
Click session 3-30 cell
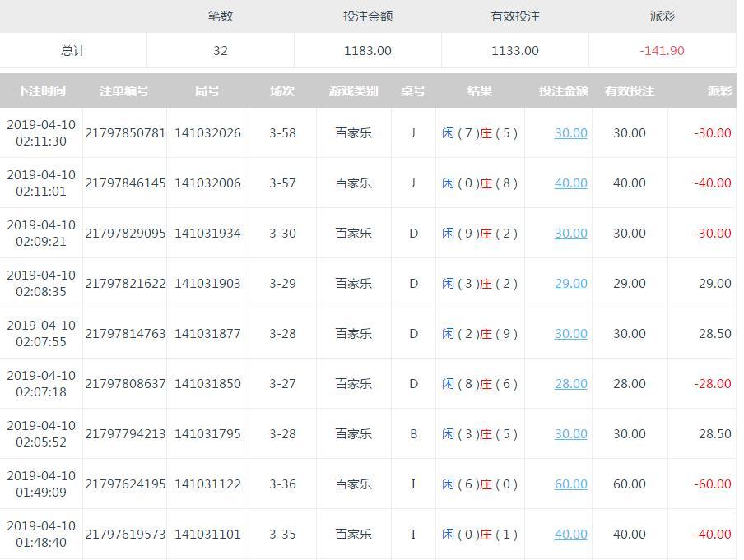click(x=283, y=234)
